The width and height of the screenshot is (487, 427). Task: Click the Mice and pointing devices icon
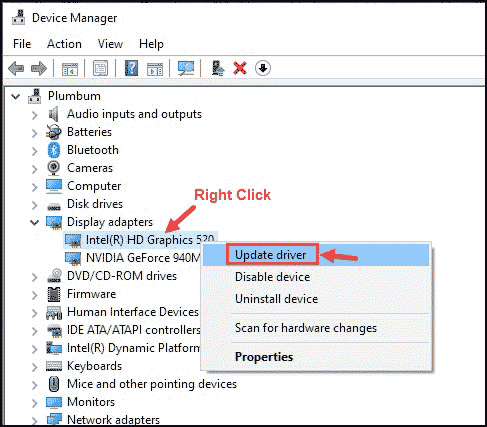(x=54, y=384)
